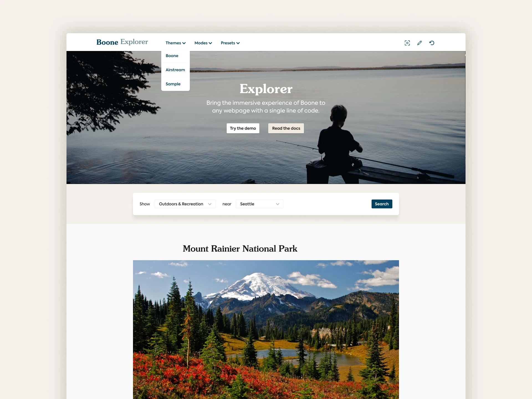Screen dimensions: 532x399
Task: Click the Search button
Action: [x=381, y=204]
